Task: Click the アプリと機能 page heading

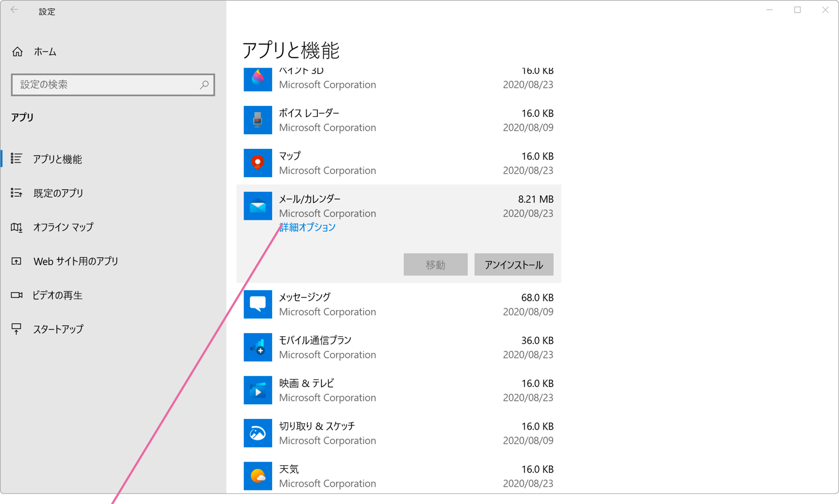Action: [x=291, y=50]
